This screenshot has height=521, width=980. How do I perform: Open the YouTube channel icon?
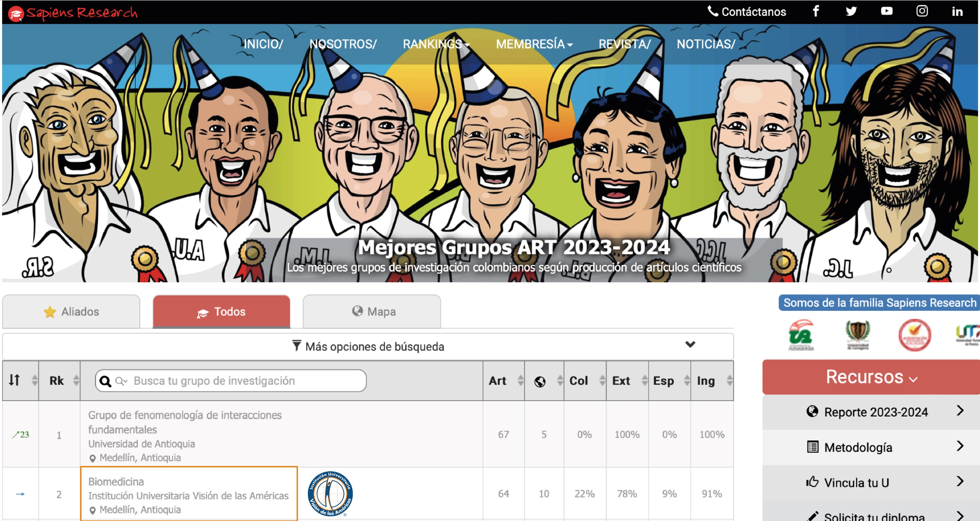[887, 11]
